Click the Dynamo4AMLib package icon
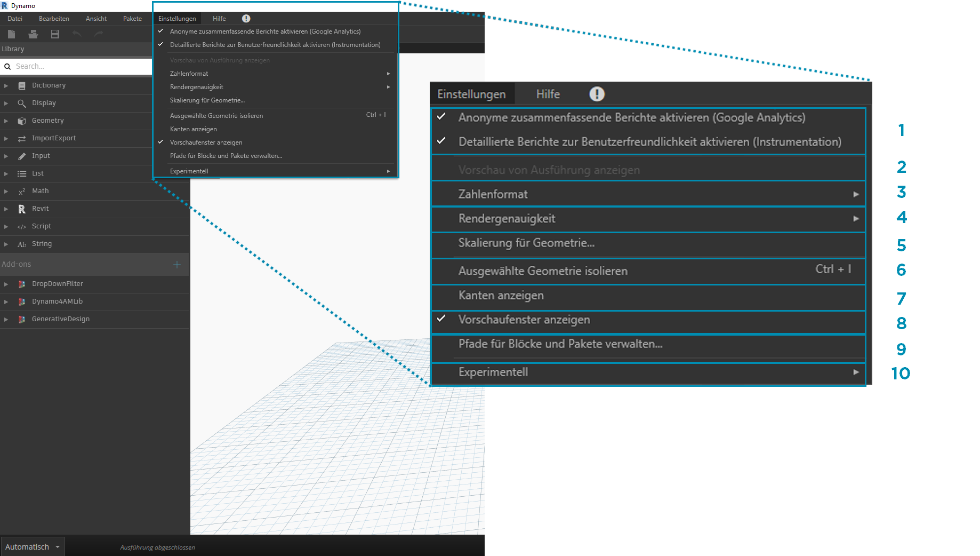980x556 pixels. [x=22, y=301]
